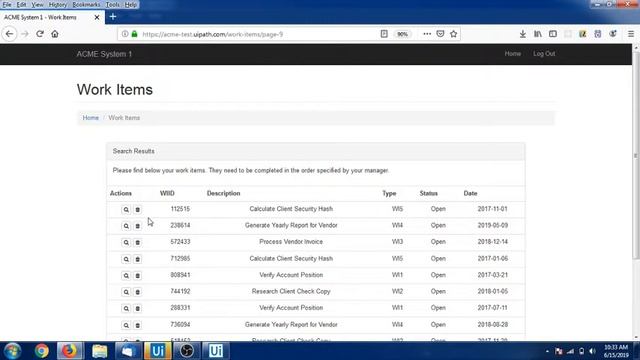Screen dimensions: 640x360
Task: Open search icon for work item 112515
Action: point(126,209)
